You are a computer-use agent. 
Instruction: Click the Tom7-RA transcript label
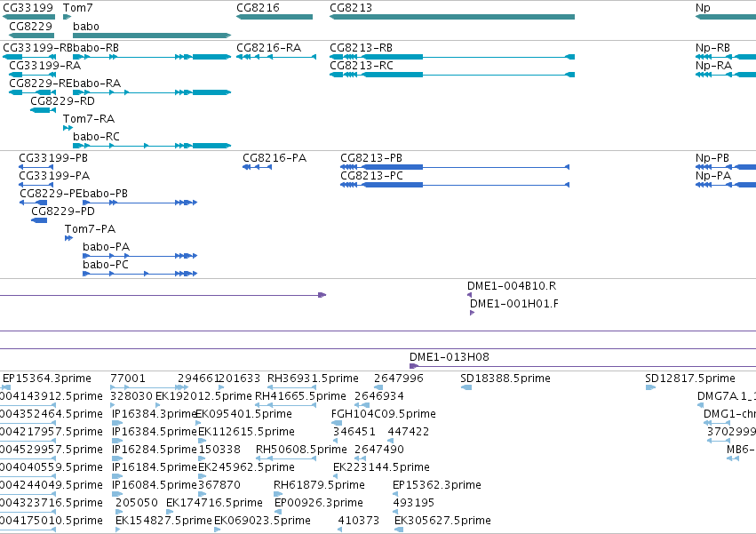click(x=89, y=119)
